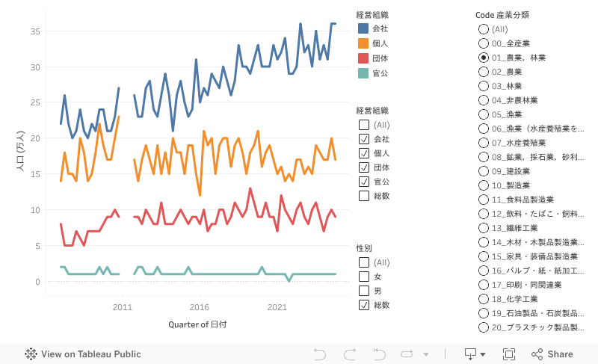Uncheck the 会社 filter checkbox
Viewport: 598px width, 364px height.
(364, 139)
